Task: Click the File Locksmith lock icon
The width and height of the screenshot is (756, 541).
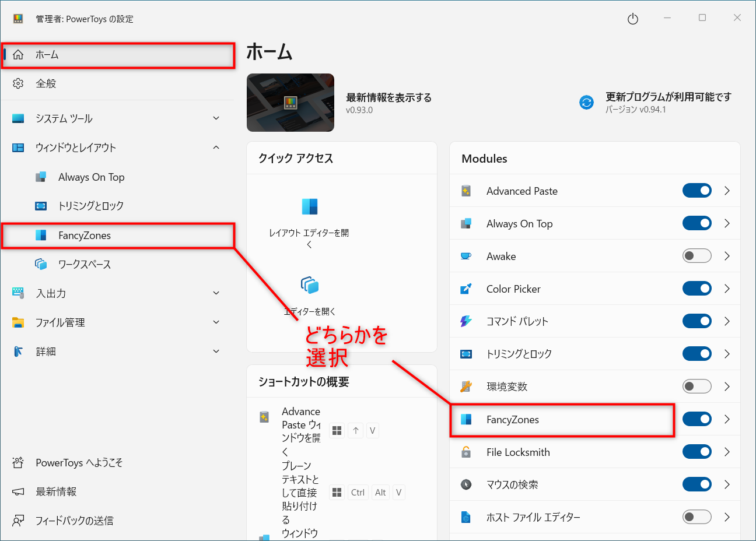Action: point(466,452)
